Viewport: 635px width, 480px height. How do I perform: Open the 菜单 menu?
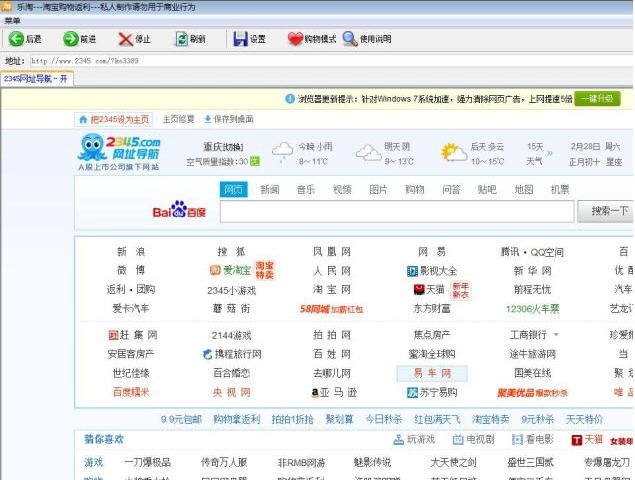point(12,20)
